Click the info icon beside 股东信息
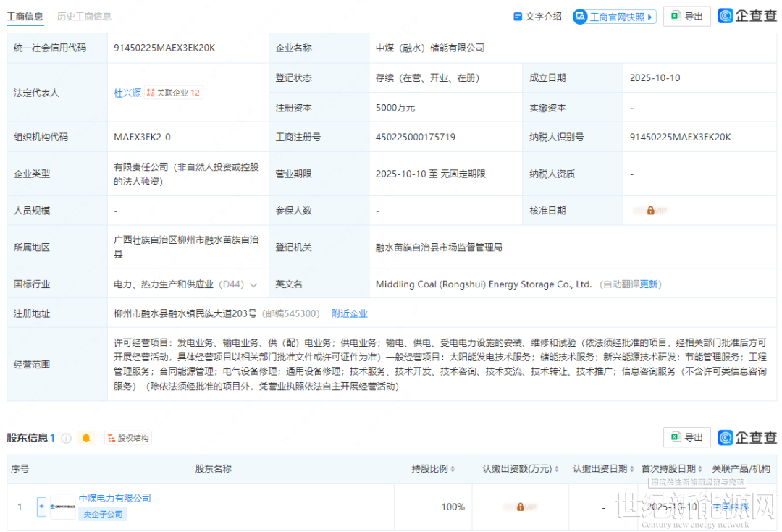The width and height of the screenshot is (782, 532). [x=67, y=438]
